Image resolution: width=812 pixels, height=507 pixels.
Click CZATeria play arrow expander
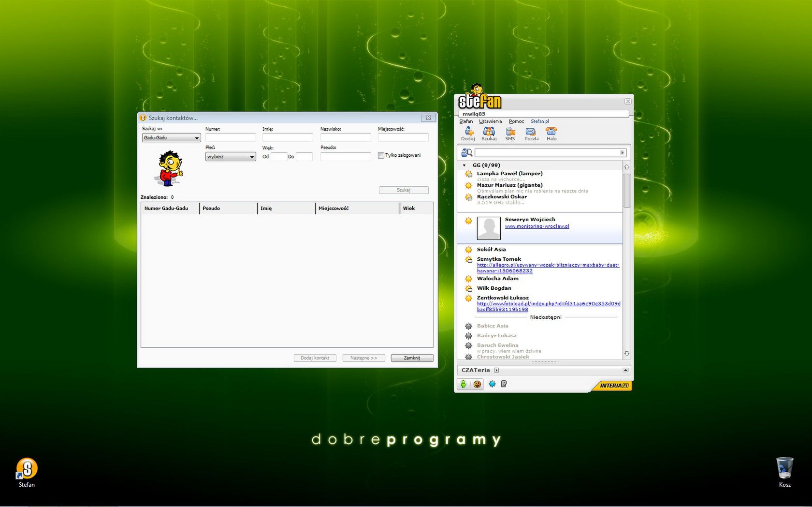tap(496, 371)
